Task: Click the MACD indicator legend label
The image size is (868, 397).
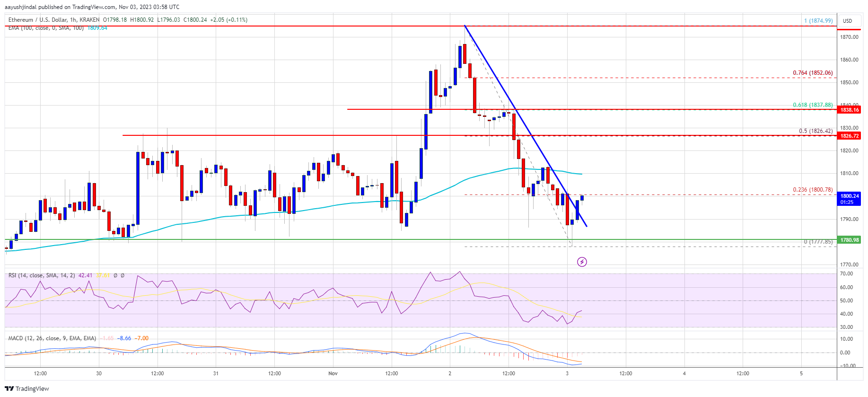Action: coord(52,338)
